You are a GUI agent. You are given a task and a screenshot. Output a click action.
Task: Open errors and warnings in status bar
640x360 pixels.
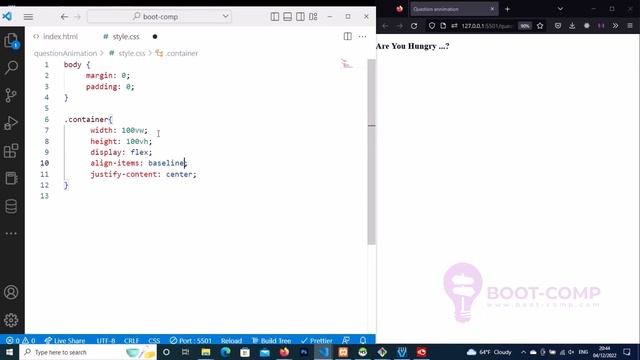[20, 340]
